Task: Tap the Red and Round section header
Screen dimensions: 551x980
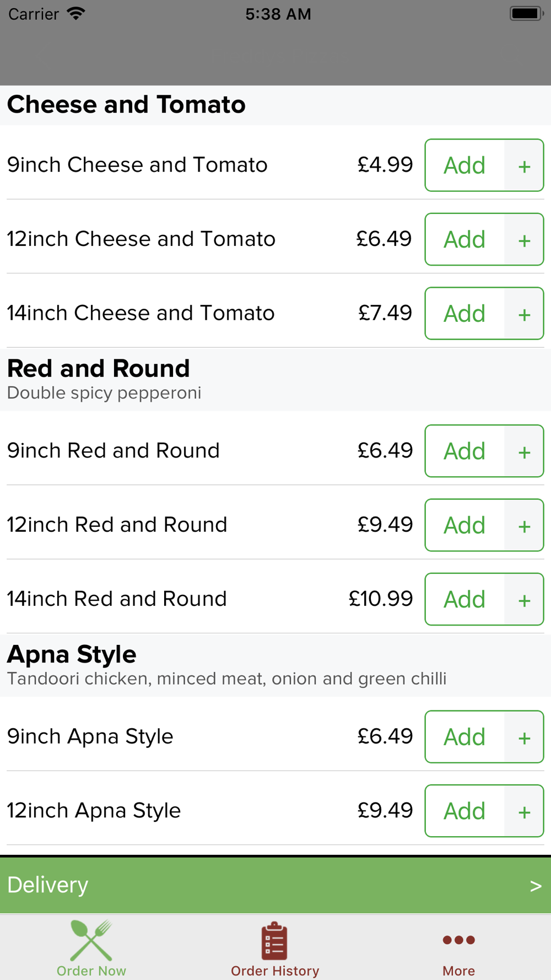Action: pos(275,380)
